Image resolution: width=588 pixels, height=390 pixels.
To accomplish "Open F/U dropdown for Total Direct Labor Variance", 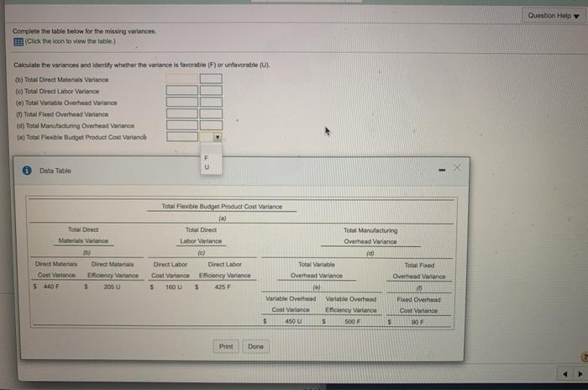I will (x=211, y=91).
